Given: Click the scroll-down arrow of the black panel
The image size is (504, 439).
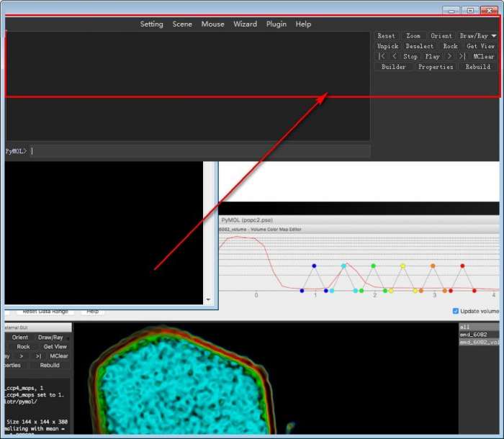Looking at the screenshot, I should click(209, 299).
